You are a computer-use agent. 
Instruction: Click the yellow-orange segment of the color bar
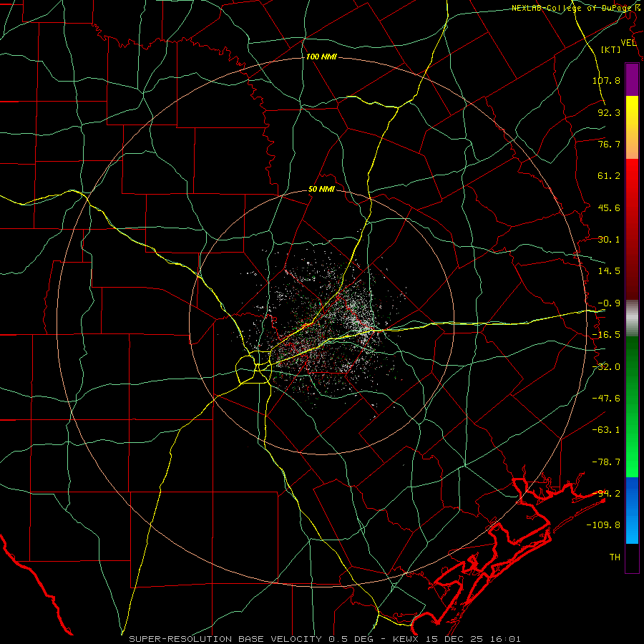(x=632, y=127)
